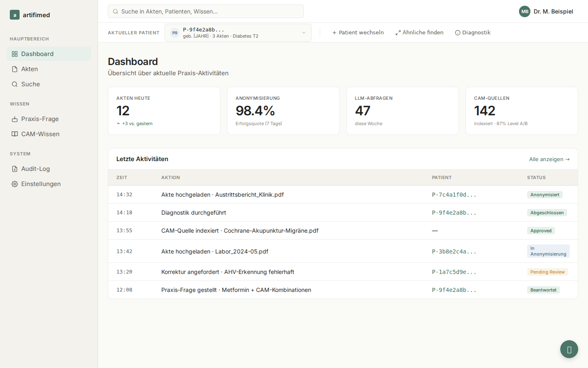Click the 14:32 time cell
This screenshot has height=368, width=588.
(124, 195)
